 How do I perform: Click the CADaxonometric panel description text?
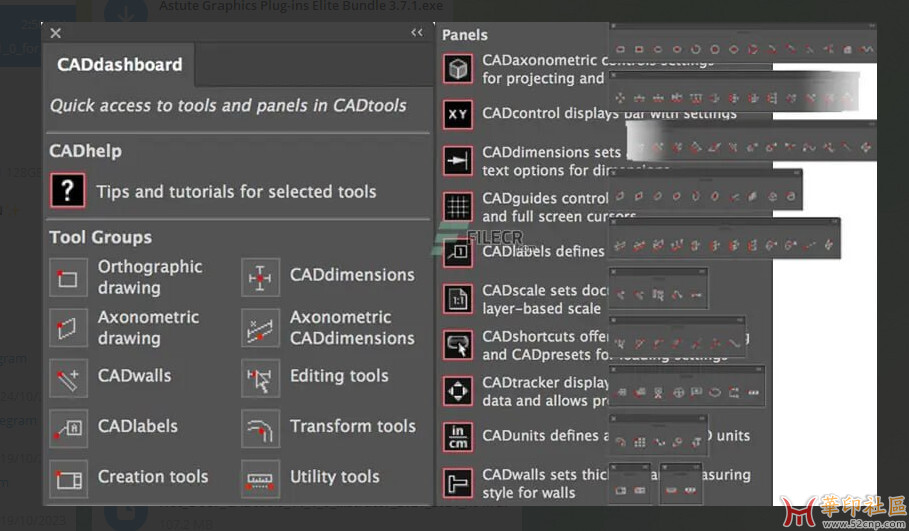543,69
